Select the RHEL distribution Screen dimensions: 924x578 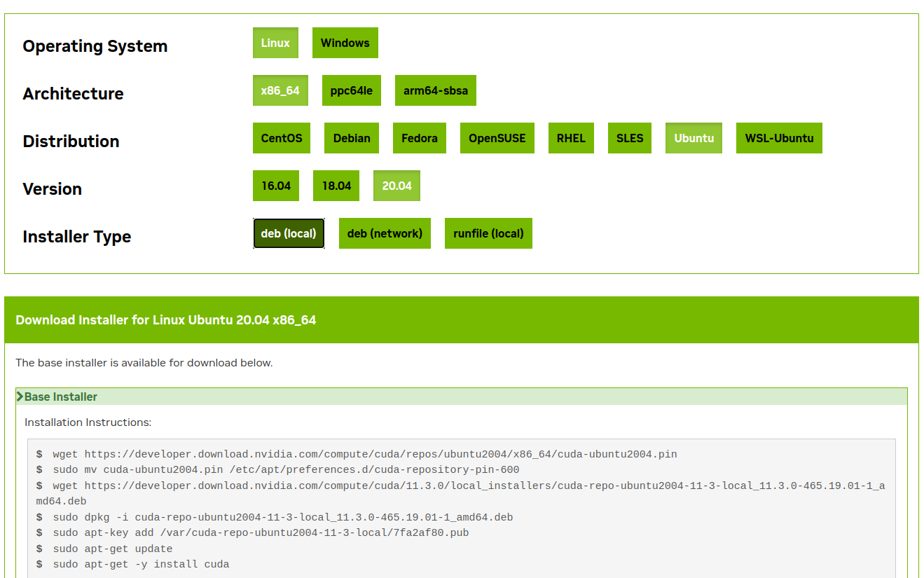(x=570, y=138)
